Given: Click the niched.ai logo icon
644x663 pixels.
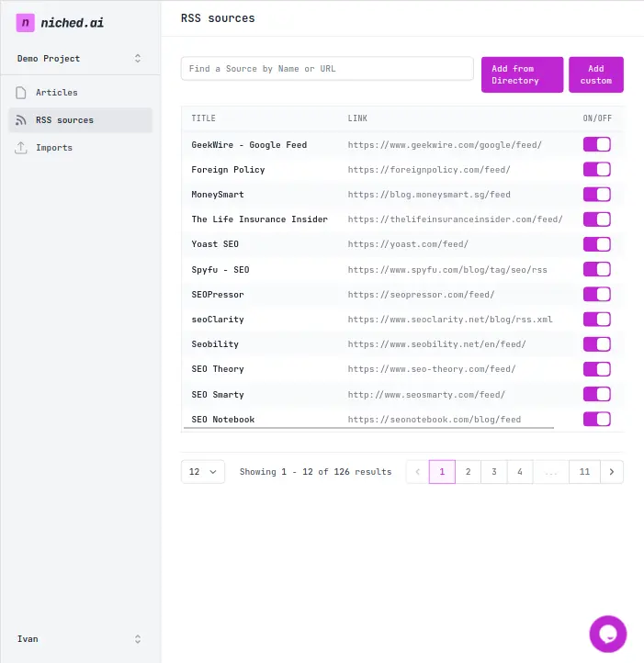Looking at the screenshot, I should coord(25,22).
